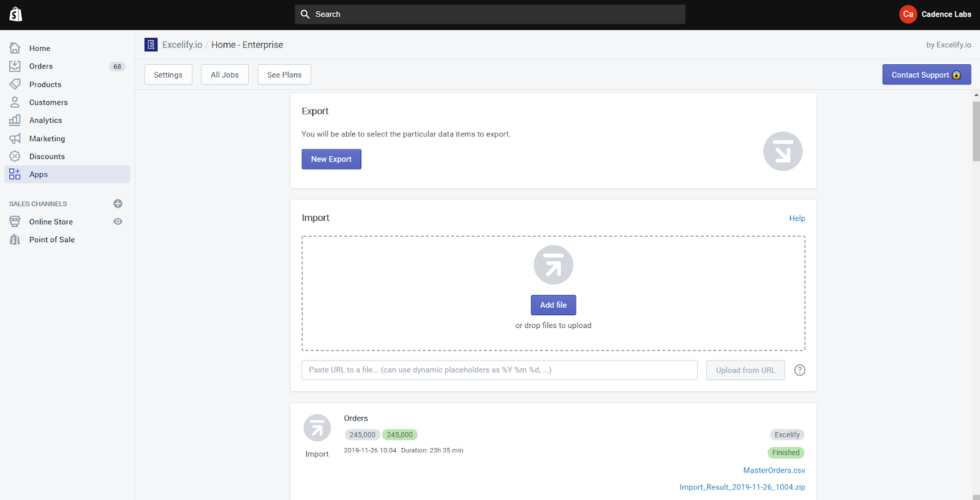Click the Add file button
The width and height of the screenshot is (980, 500).
(554, 305)
